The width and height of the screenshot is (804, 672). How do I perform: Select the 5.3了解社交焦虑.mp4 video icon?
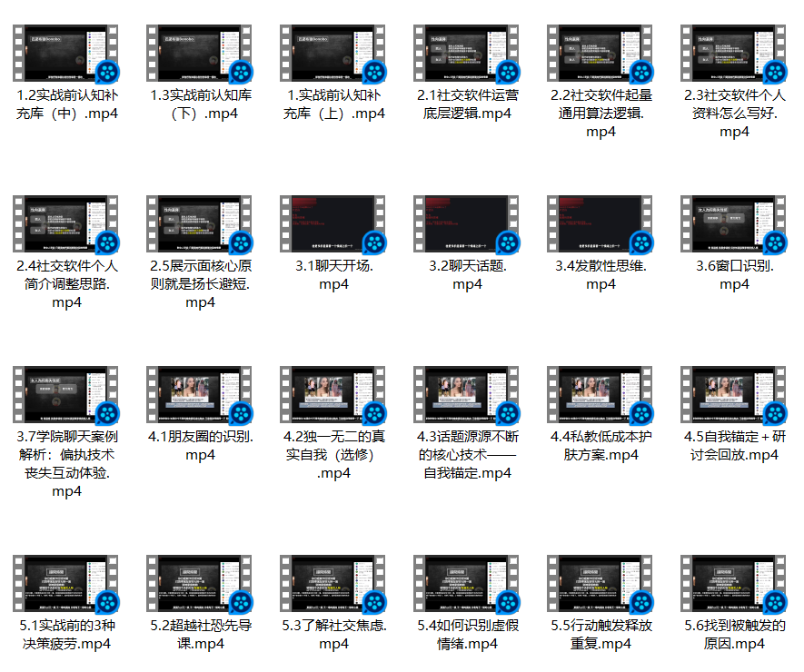coord(333,586)
